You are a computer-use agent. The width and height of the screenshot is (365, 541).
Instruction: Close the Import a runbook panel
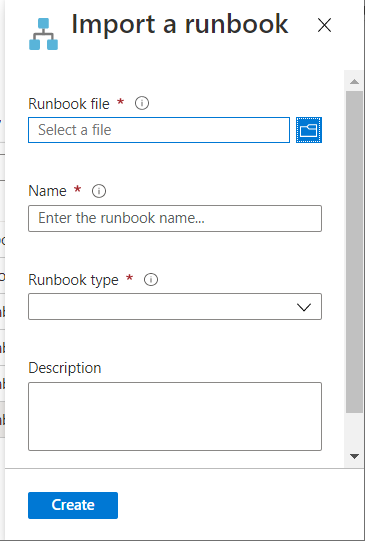point(324,26)
